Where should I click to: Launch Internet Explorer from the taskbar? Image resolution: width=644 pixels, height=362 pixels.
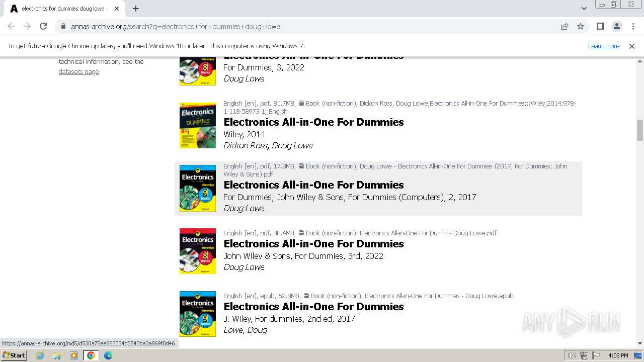[40, 355]
